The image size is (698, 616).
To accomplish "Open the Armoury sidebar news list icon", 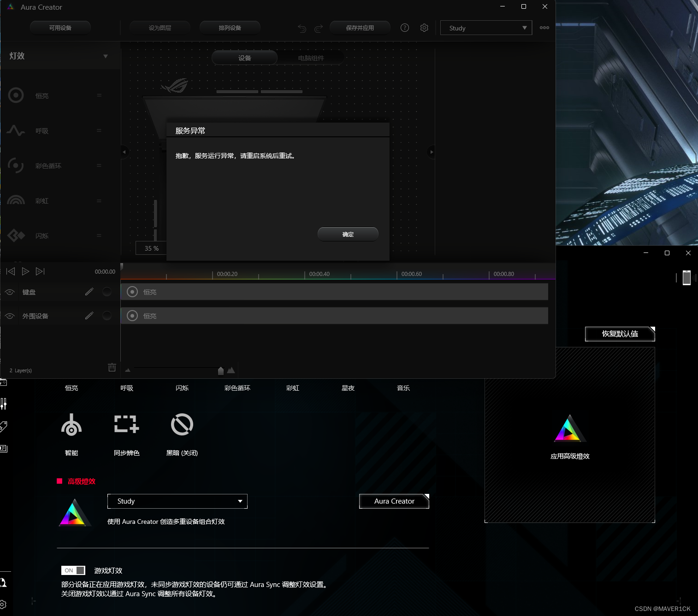I will click(4, 448).
